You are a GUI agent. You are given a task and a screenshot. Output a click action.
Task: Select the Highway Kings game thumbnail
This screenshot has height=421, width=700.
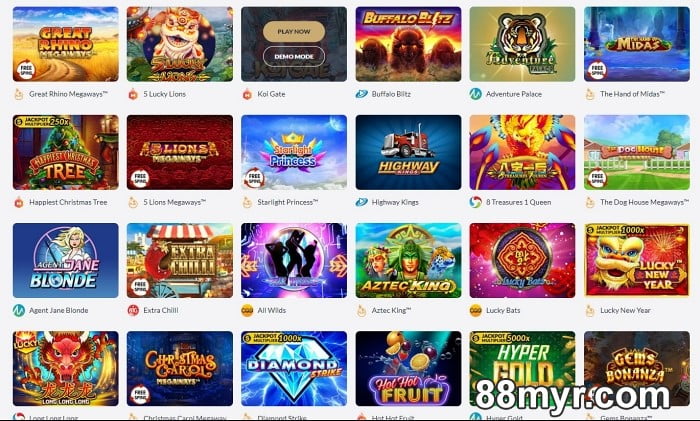(x=408, y=152)
